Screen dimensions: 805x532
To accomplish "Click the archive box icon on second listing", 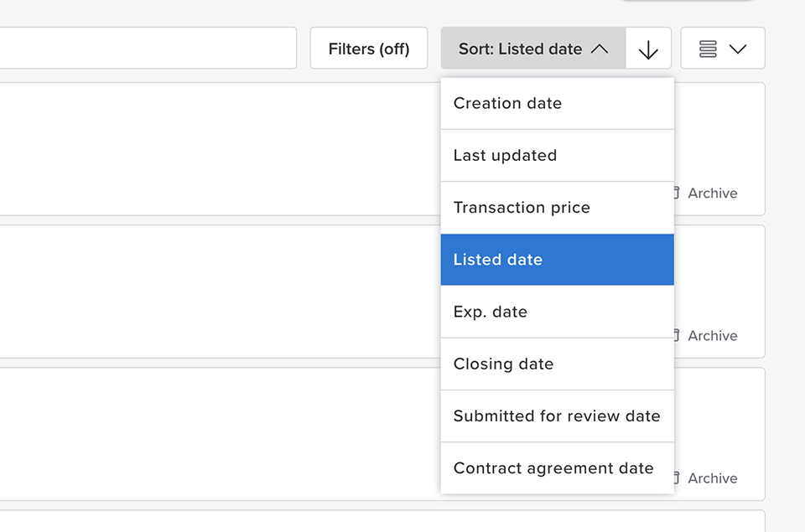I will pyautogui.click(x=676, y=335).
